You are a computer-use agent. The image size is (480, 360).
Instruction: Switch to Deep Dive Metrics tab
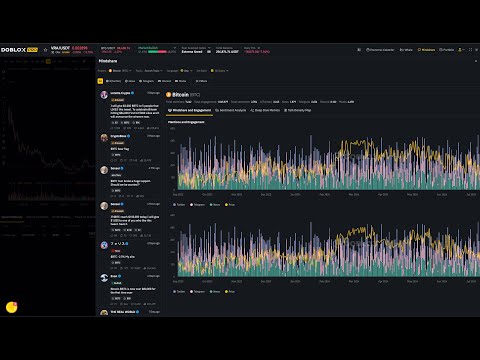coord(265,110)
